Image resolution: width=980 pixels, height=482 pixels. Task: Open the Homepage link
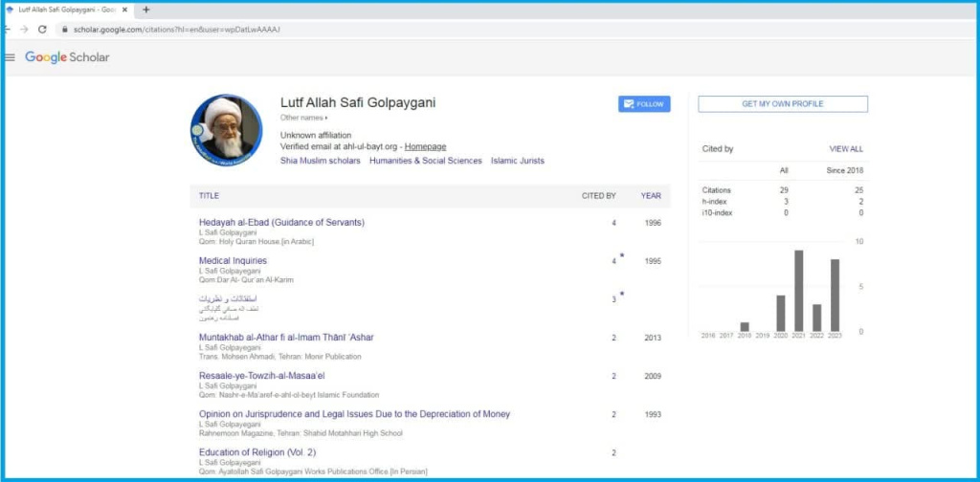click(x=425, y=146)
